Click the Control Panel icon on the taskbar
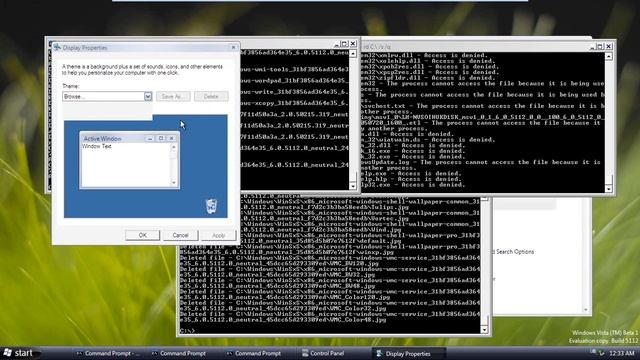The width and height of the screenshot is (640, 360). (305, 353)
